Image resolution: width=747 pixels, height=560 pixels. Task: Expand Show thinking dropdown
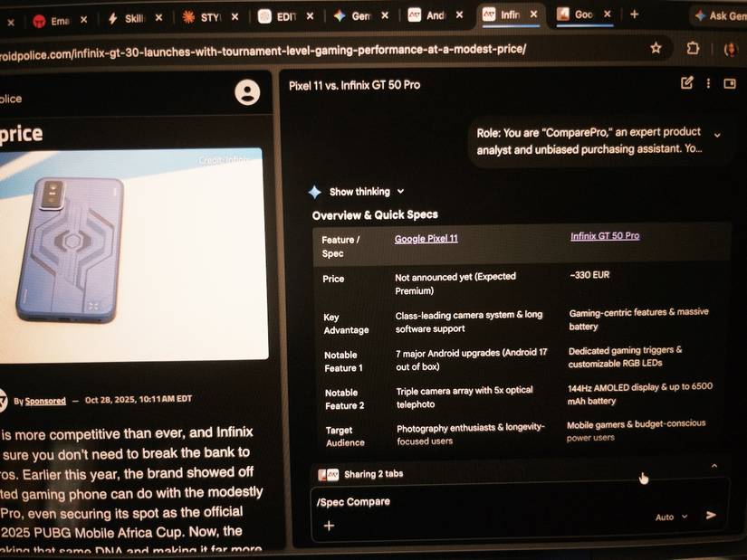(x=367, y=192)
